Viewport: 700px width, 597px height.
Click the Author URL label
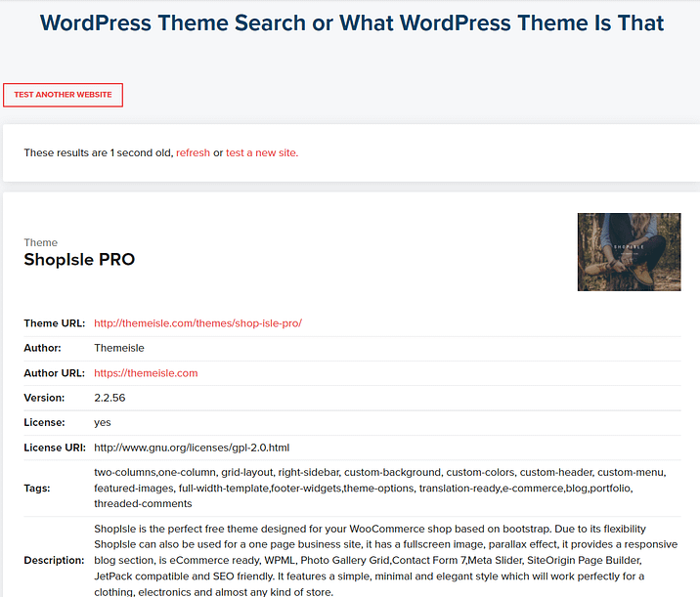(54, 373)
